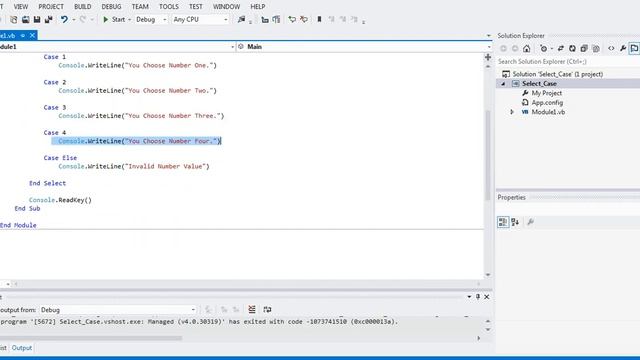Open the VIEW menu
This screenshot has height=360, width=640.
pyautogui.click(x=21, y=7)
